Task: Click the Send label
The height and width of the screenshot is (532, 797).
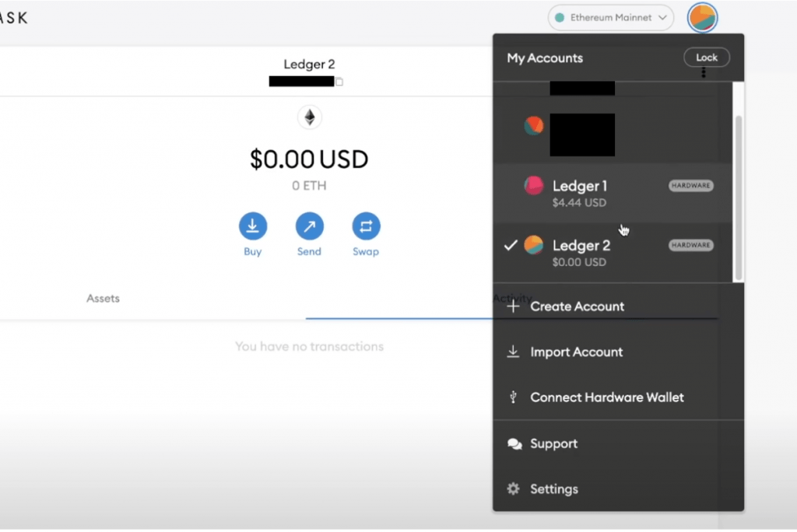Action: [309, 251]
